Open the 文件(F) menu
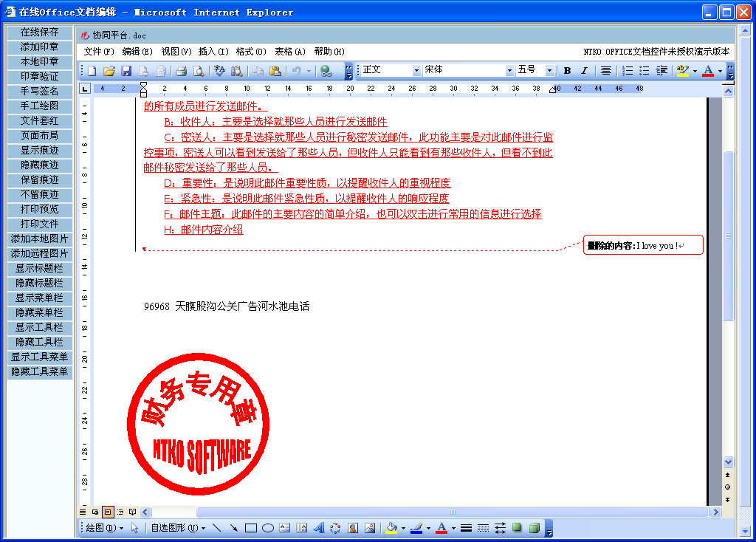 pos(99,52)
